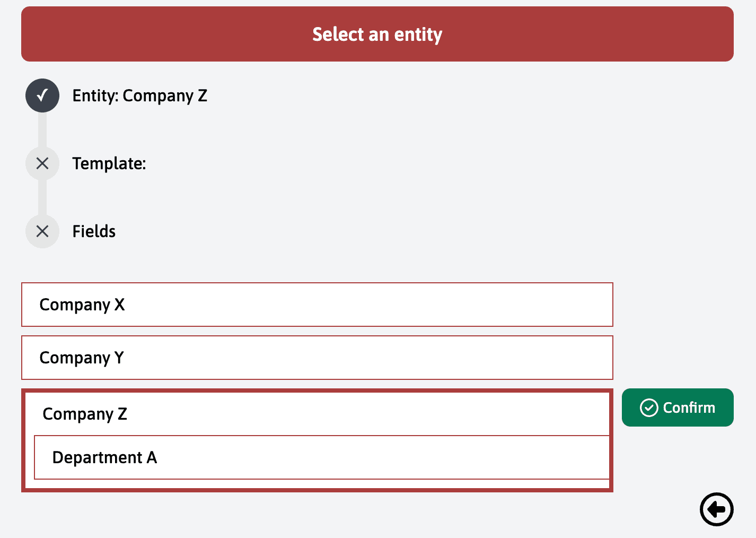
Task: Go back using the circled arrow icon
Action: [716, 509]
